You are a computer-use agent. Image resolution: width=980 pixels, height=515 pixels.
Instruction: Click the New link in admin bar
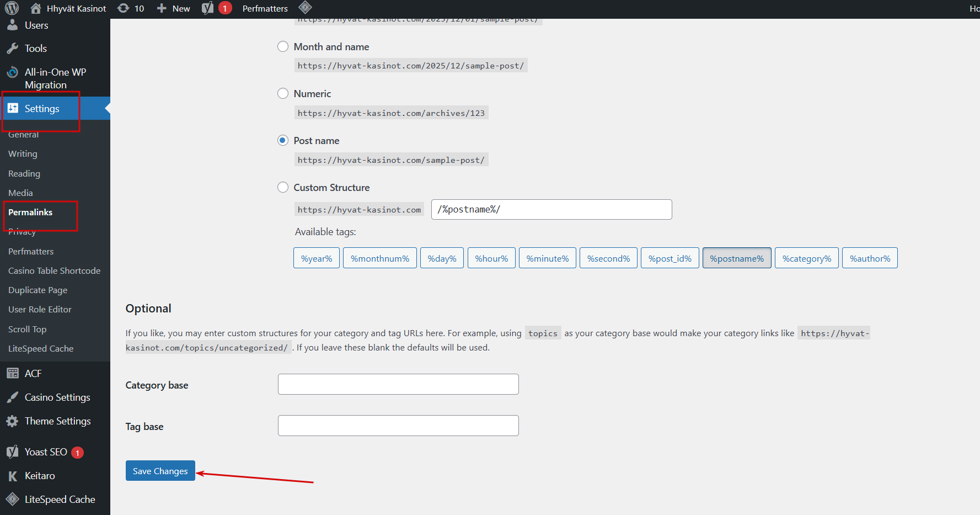pyautogui.click(x=181, y=8)
